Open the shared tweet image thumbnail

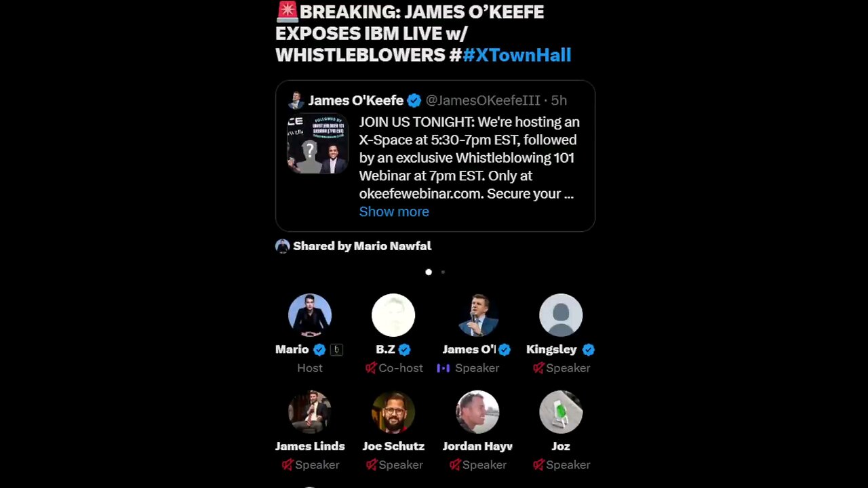pyautogui.click(x=317, y=144)
